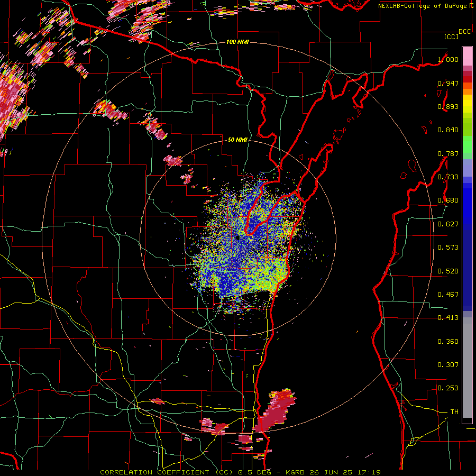Select the 0.627 legend value

click(x=448, y=224)
